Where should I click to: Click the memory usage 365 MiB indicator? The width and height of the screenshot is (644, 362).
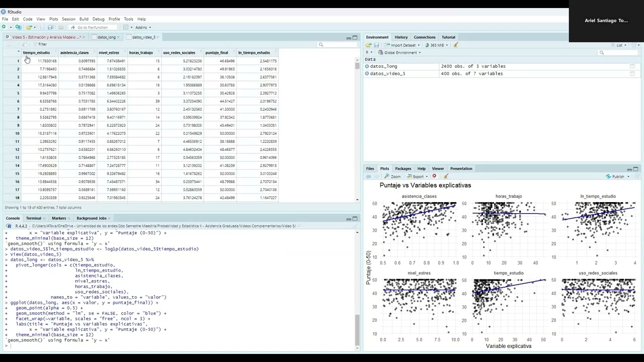tap(437, 45)
